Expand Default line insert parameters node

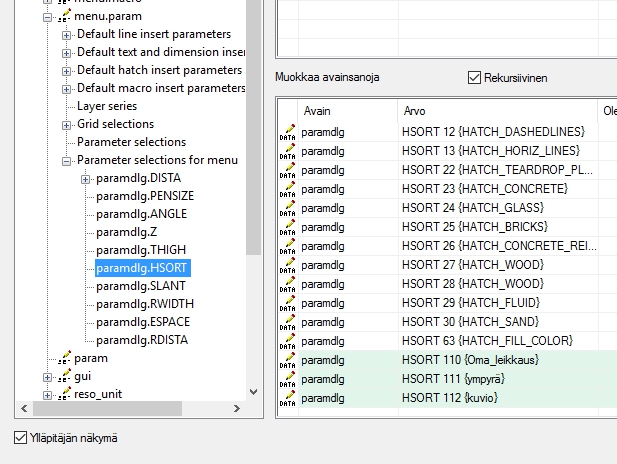pos(67,35)
